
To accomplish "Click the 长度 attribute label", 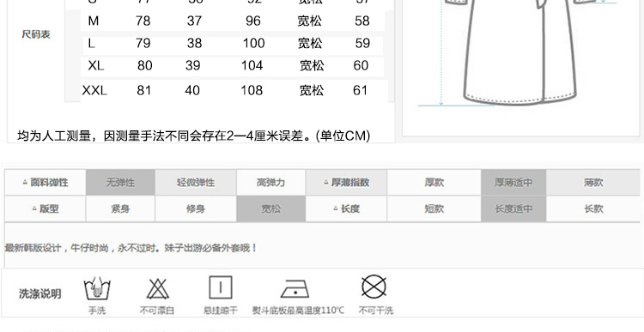I will [x=346, y=208].
